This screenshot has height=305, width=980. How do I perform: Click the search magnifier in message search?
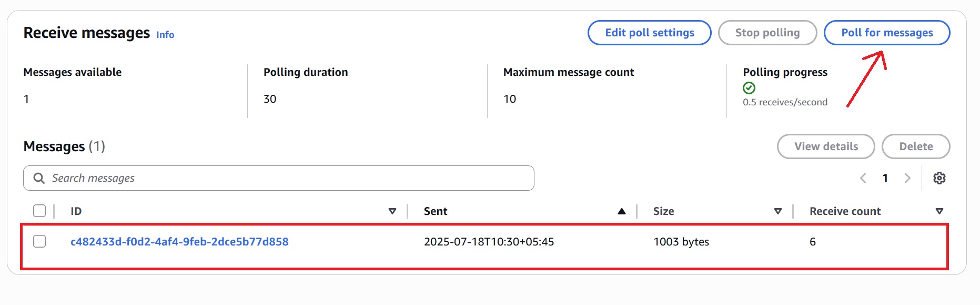tap(38, 178)
